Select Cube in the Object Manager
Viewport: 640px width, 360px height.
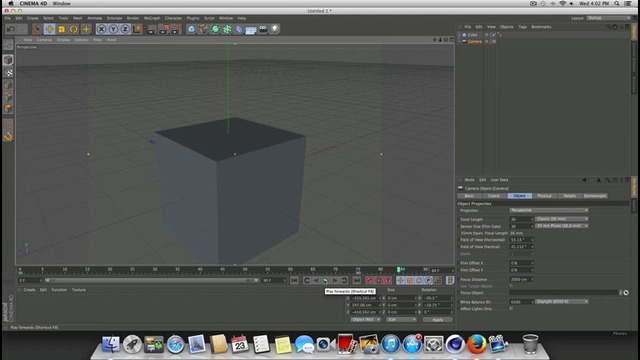click(472, 35)
